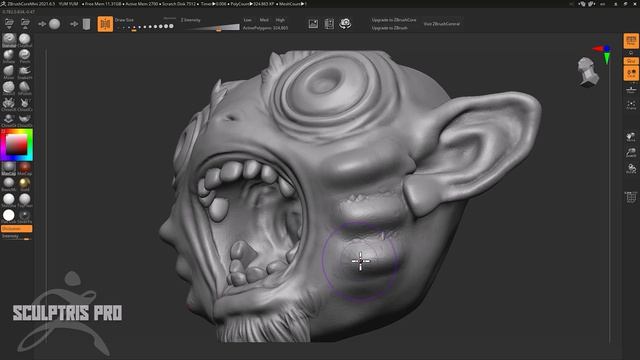This screenshot has height=360, width=640.
Task: Pick a shade in the color picker square
Action: [x=16, y=144]
